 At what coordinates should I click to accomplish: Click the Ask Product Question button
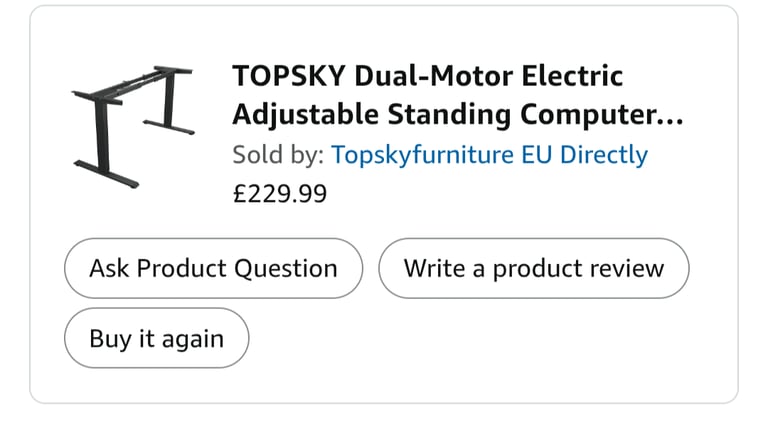[214, 268]
